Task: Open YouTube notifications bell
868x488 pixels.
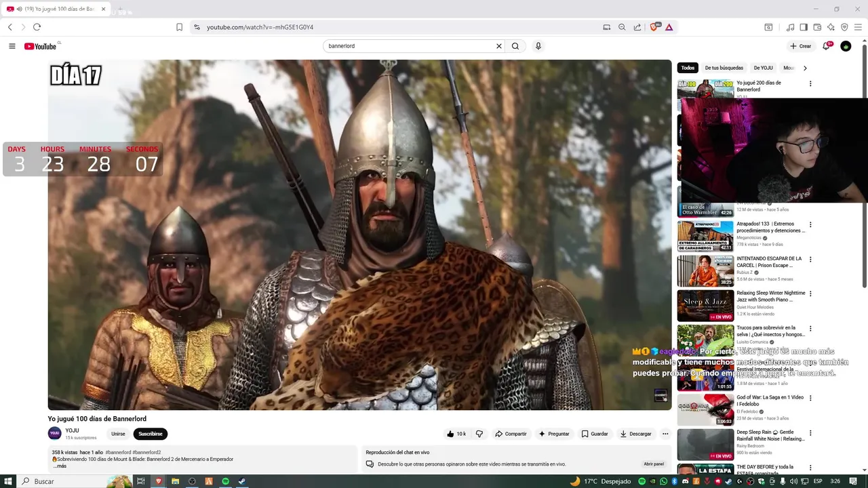Action: click(826, 46)
